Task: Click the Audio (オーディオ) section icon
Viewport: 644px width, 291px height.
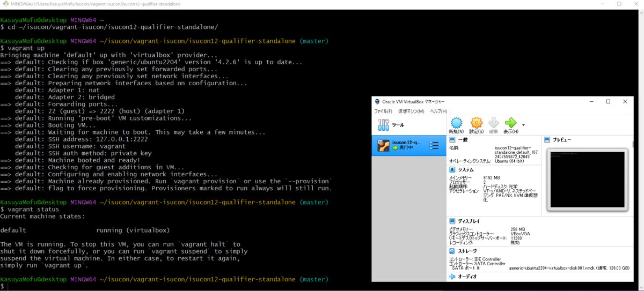Action: [x=452, y=277]
